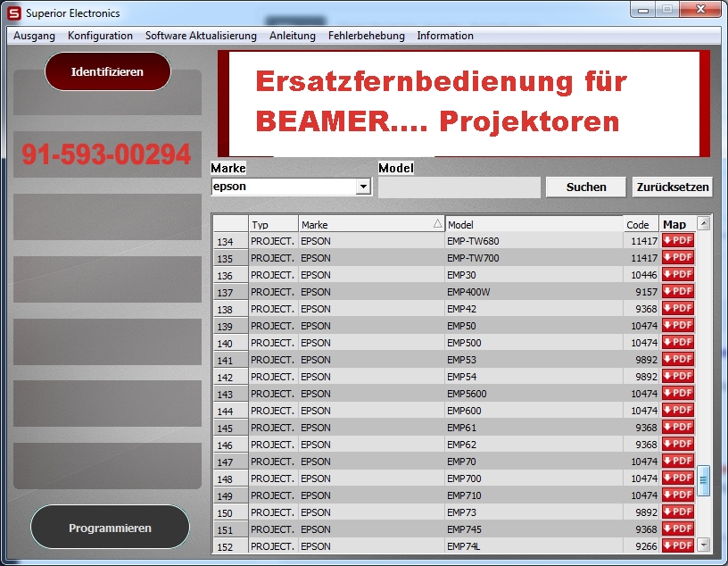Click the Model text input field
The width and height of the screenshot is (728, 566).
click(x=459, y=187)
